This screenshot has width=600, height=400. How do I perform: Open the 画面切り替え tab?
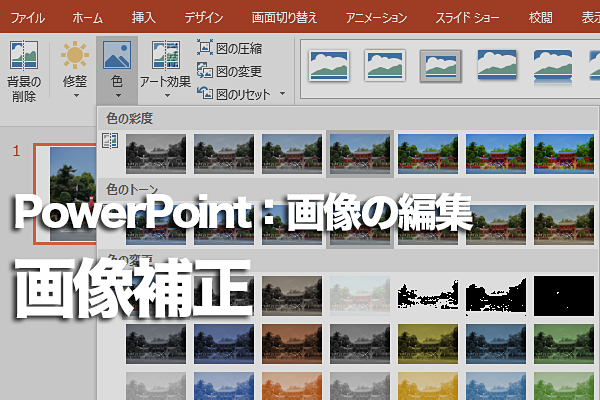[284, 18]
